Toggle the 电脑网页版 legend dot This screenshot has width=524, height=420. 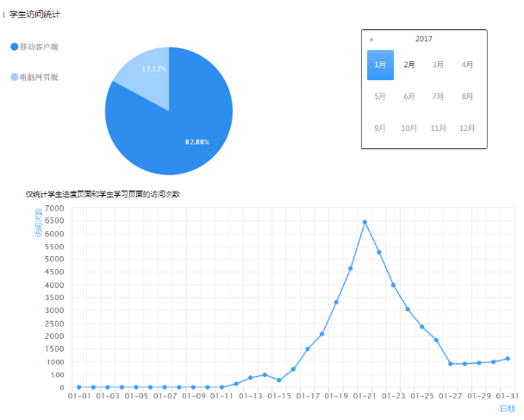(14, 78)
